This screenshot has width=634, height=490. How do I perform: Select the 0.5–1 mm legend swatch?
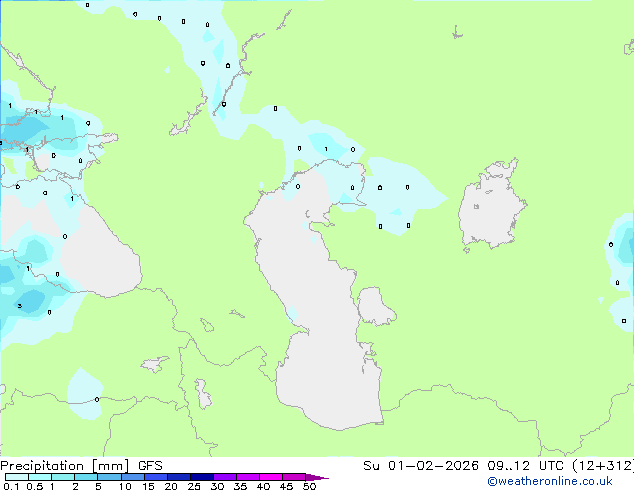coord(40,477)
